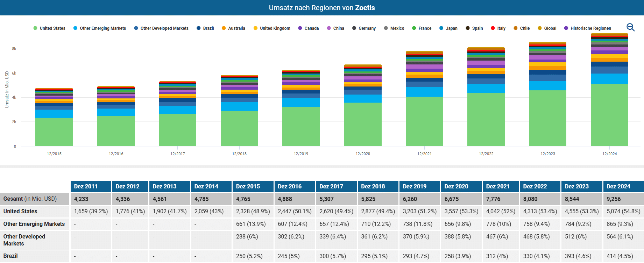
Task: Click the Dez 2011 column header
Action: tap(91, 186)
